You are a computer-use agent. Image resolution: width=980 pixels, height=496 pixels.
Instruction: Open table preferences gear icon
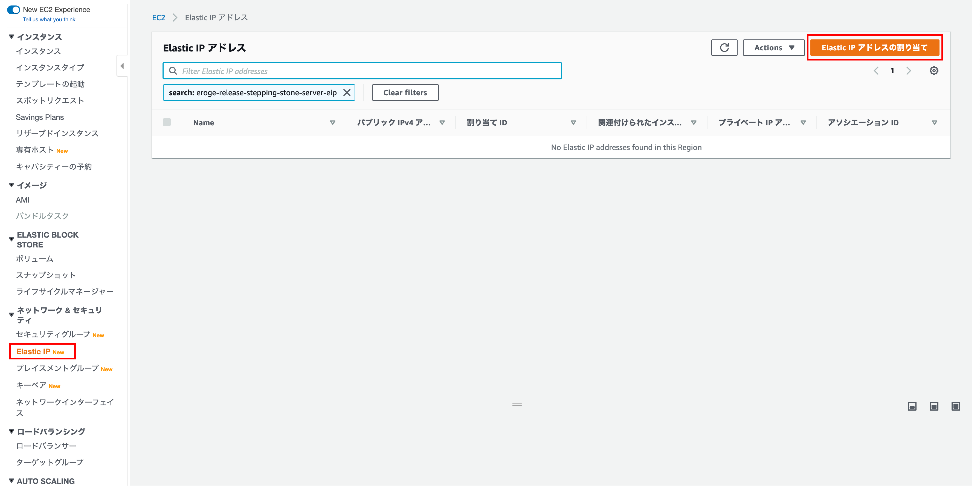click(933, 71)
